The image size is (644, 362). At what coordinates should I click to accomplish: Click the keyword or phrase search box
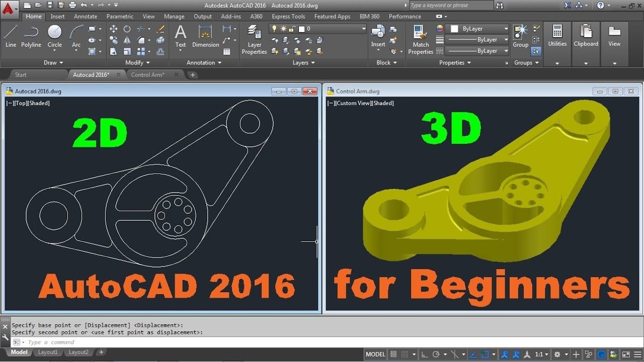[x=451, y=6]
